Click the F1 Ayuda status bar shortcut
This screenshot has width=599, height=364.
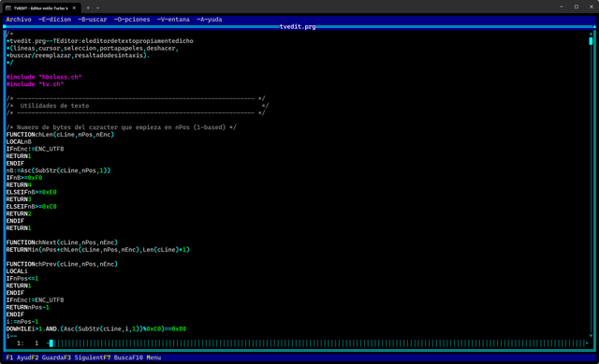pyautogui.click(x=19, y=357)
